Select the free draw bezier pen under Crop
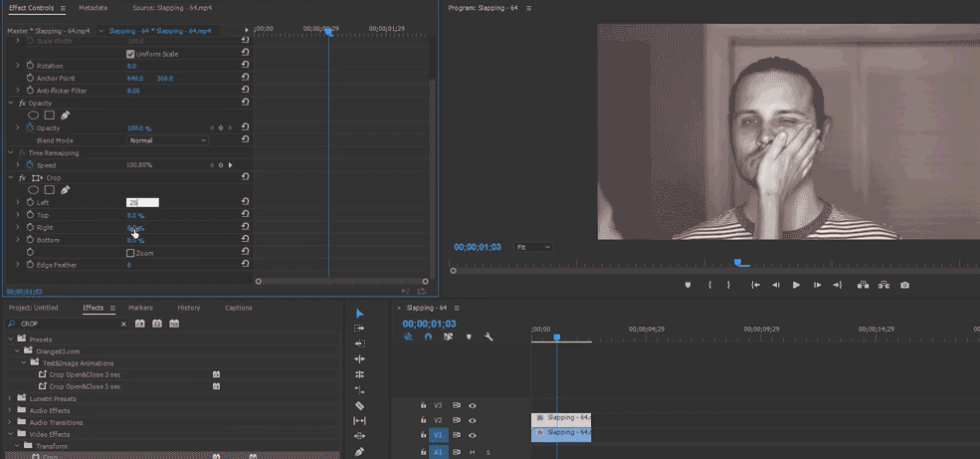The image size is (980, 459). (x=65, y=190)
